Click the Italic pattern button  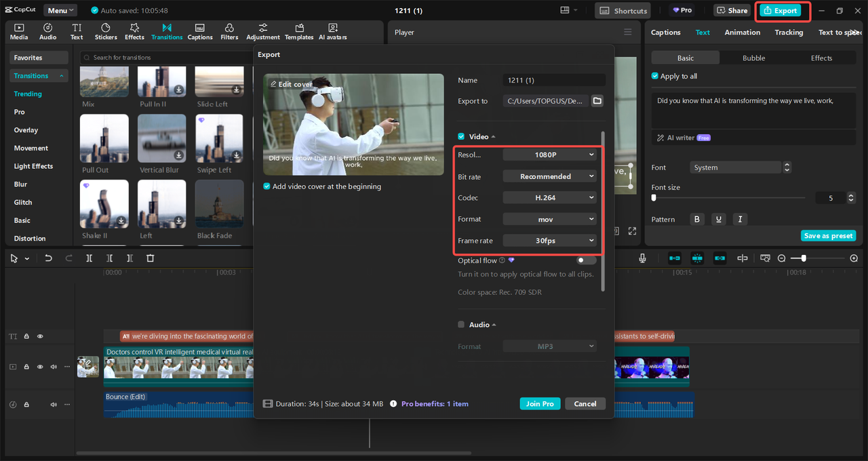[x=740, y=219]
